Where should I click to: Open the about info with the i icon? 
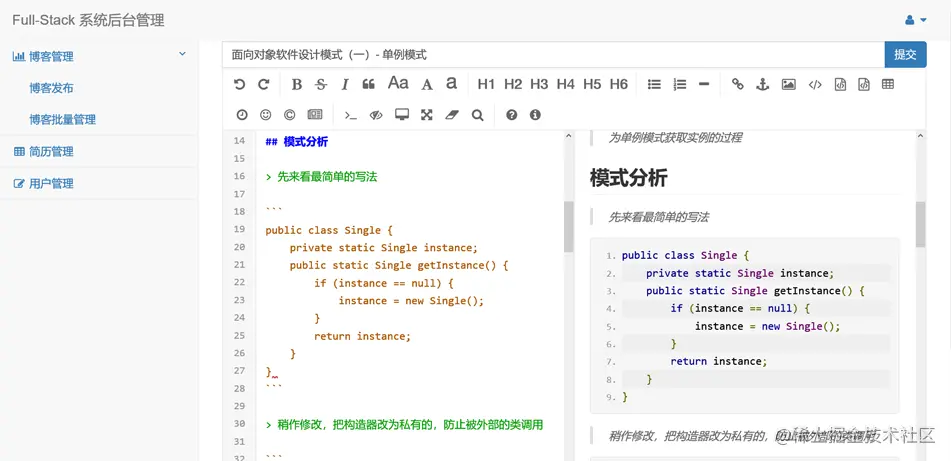(535, 115)
